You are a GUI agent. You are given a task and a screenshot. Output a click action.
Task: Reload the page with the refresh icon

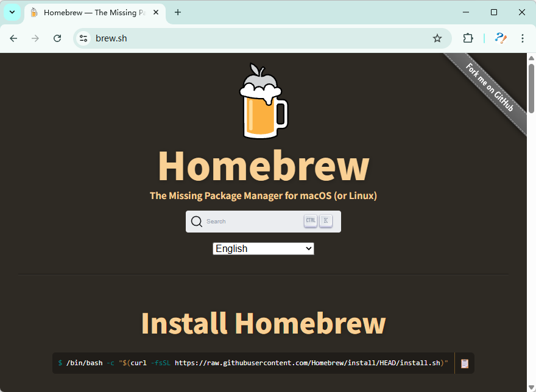click(x=57, y=38)
